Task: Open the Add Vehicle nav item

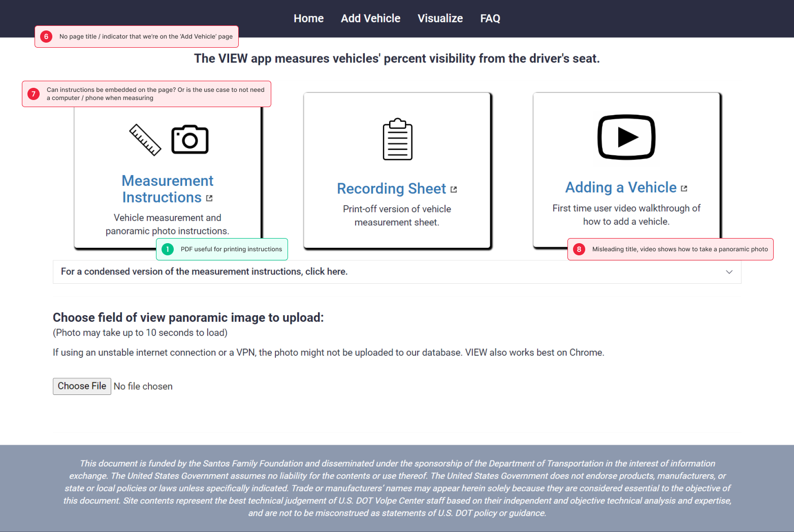Action: (370, 19)
